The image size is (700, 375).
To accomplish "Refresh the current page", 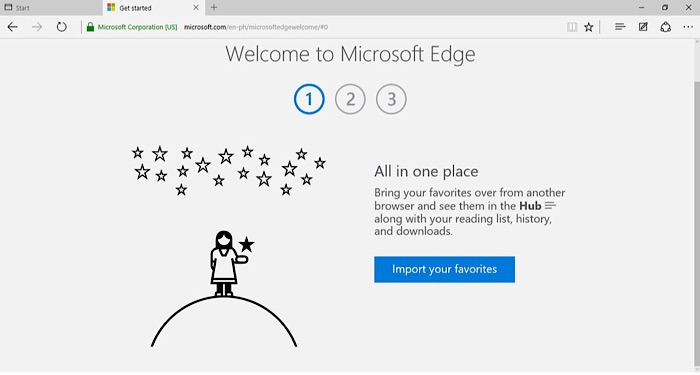I will click(x=62, y=27).
